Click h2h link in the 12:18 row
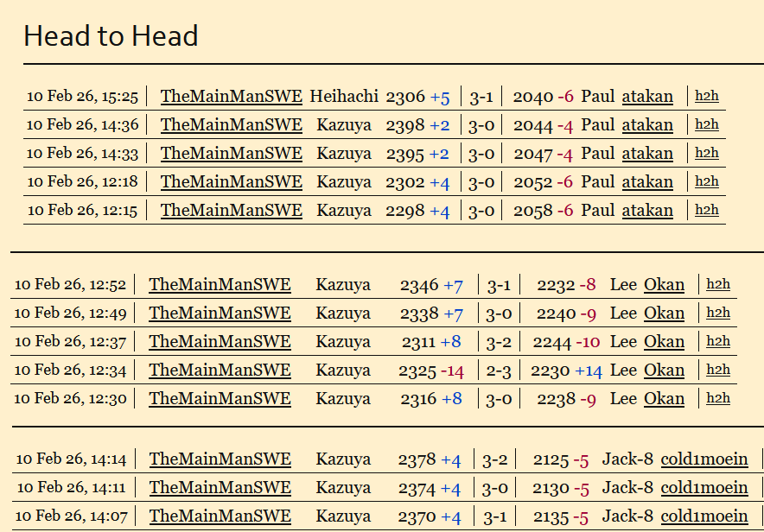The height and width of the screenshot is (532, 764). (x=706, y=181)
